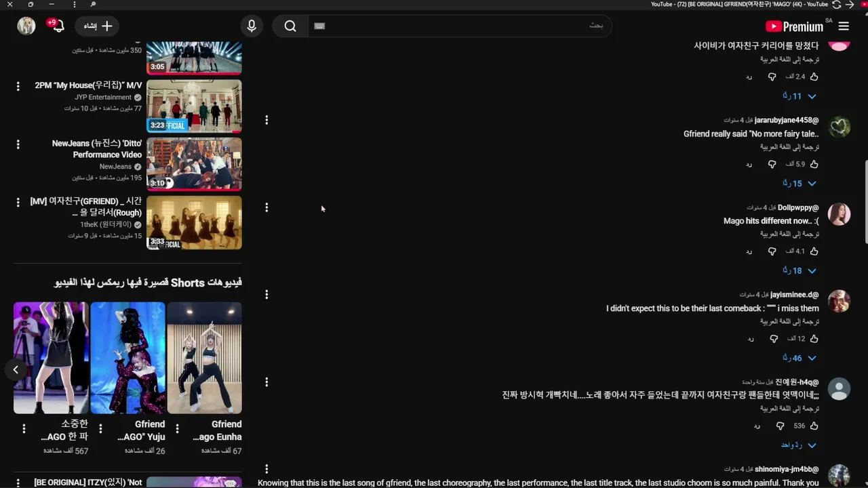Like the top Korean comment with 2.4K likes

tap(814, 77)
